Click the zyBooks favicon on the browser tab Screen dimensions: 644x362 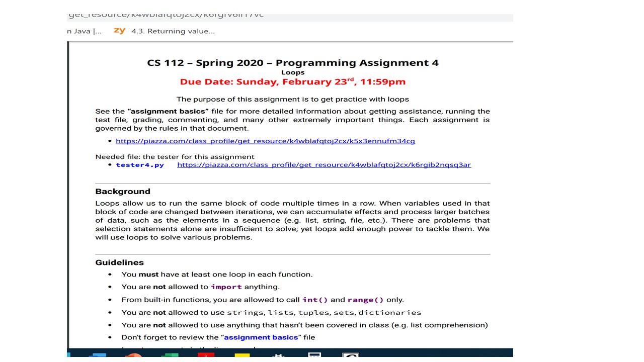pyautogui.click(x=119, y=31)
